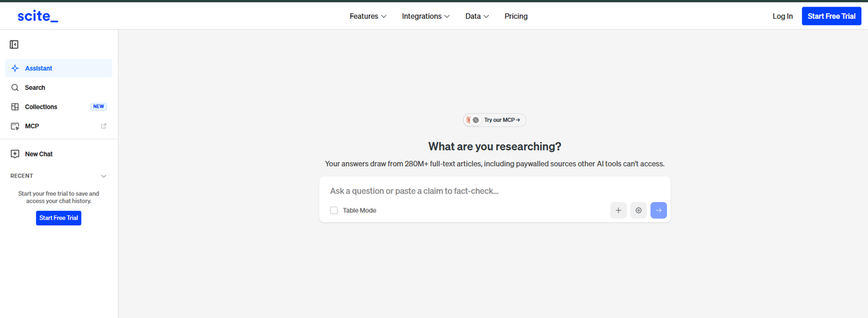Open the Pricing page
The image size is (868, 318).
(x=516, y=16)
